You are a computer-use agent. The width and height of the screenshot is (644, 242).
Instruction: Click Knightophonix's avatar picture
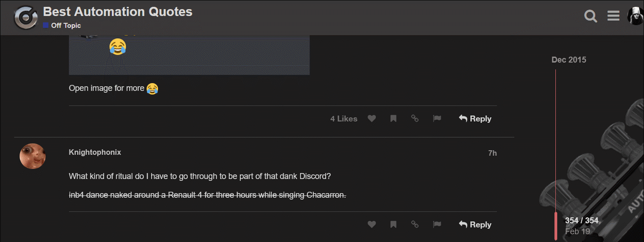tap(32, 156)
